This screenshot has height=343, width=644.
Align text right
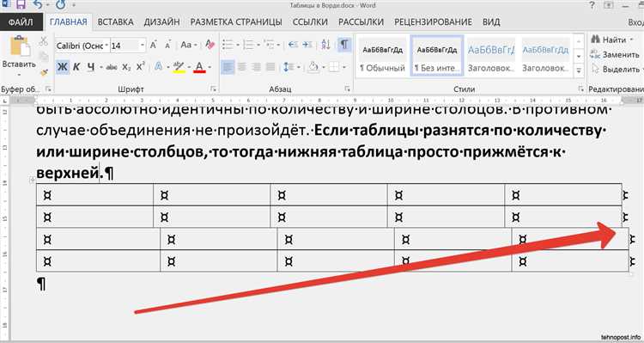point(256,67)
